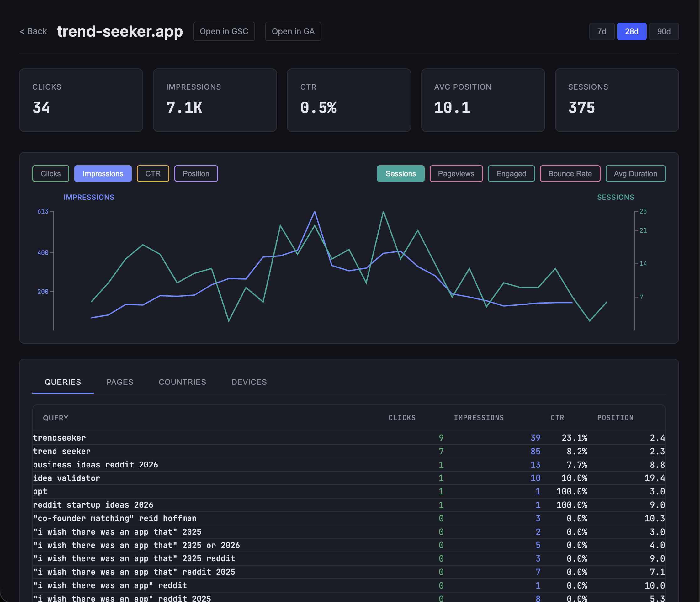
Task: Toggle the Clicks chart metric
Action: (51, 174)
